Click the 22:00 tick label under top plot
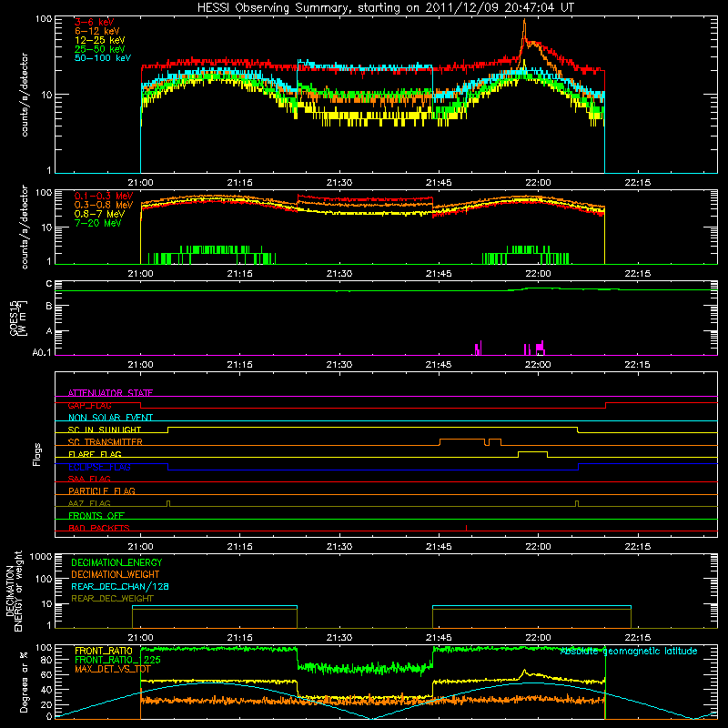This screenshot has width=728, height=728. coord(538,183)
